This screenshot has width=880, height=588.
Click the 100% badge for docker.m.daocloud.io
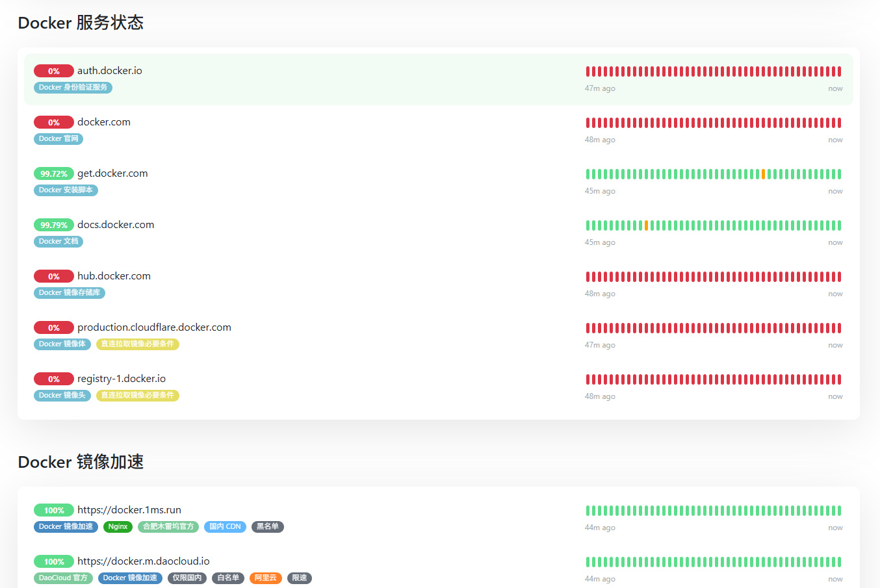point(54,562)
